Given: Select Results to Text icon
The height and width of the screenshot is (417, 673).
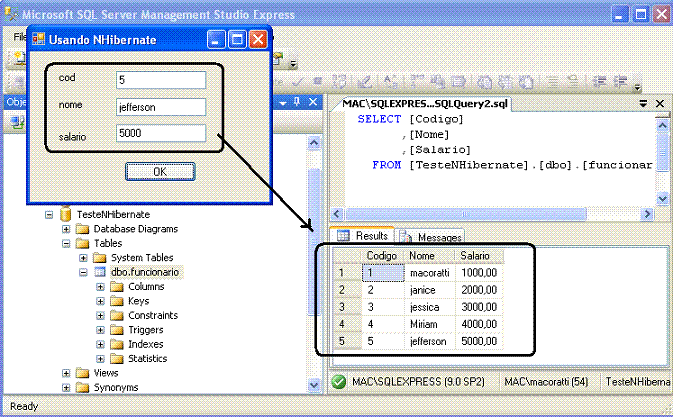Looking at the screenshot, I should click(485, 82).
